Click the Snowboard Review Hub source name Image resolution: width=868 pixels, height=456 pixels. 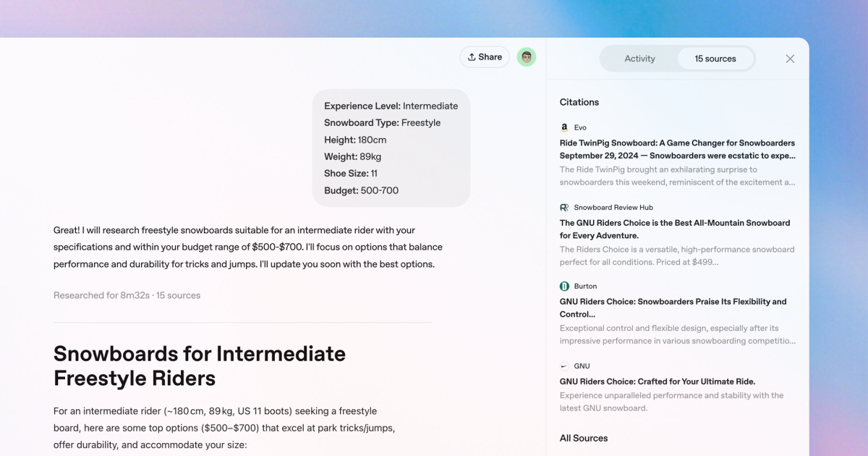click(613, 207)
